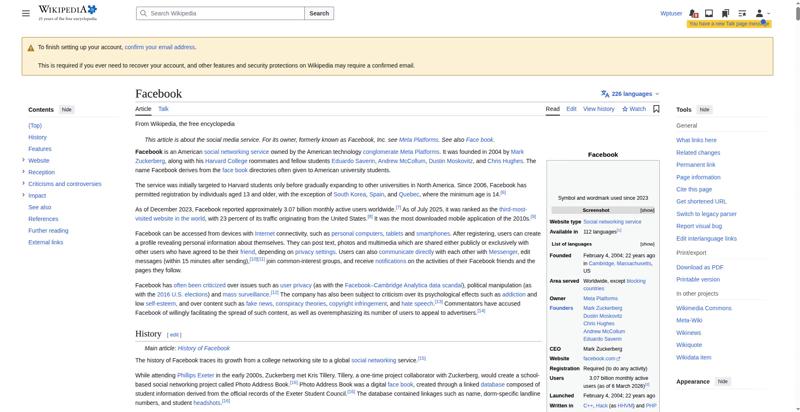Expand the Reception section in Contents
800x412 pixels.
[x=23, y=172]
